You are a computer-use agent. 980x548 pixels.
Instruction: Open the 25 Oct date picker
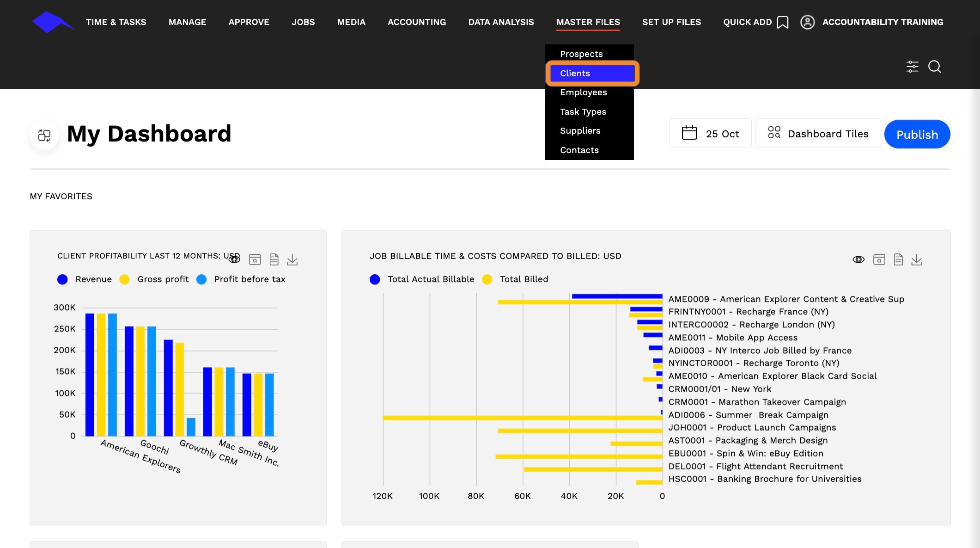(710, 134)
